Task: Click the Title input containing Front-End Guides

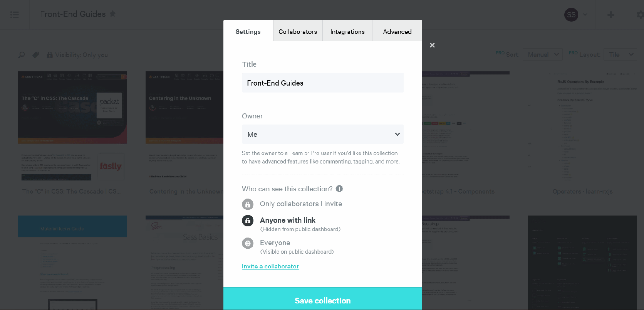Action: 322,83
